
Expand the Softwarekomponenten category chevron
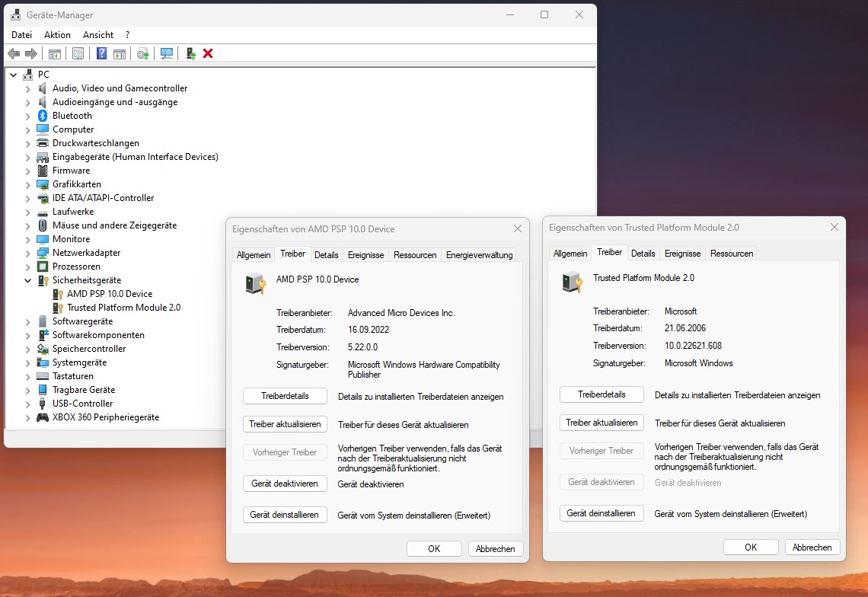(x=27, y=336)
